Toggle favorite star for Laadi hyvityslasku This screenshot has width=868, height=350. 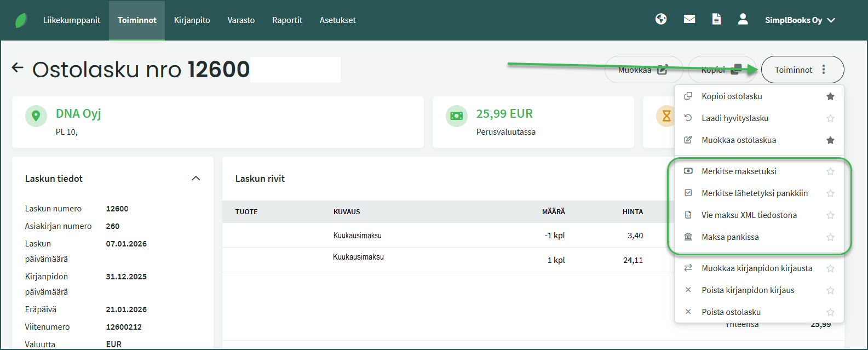tap(830, 118)
